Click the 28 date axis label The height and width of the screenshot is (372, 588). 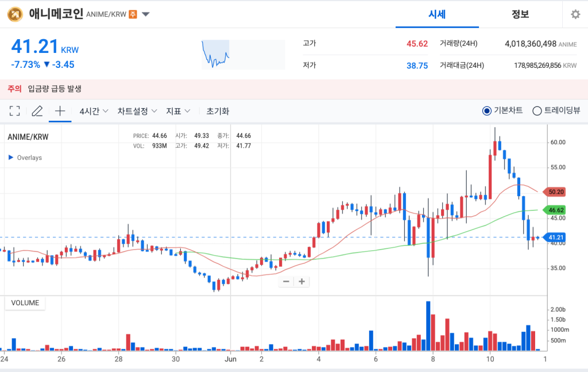coord(118,359)
